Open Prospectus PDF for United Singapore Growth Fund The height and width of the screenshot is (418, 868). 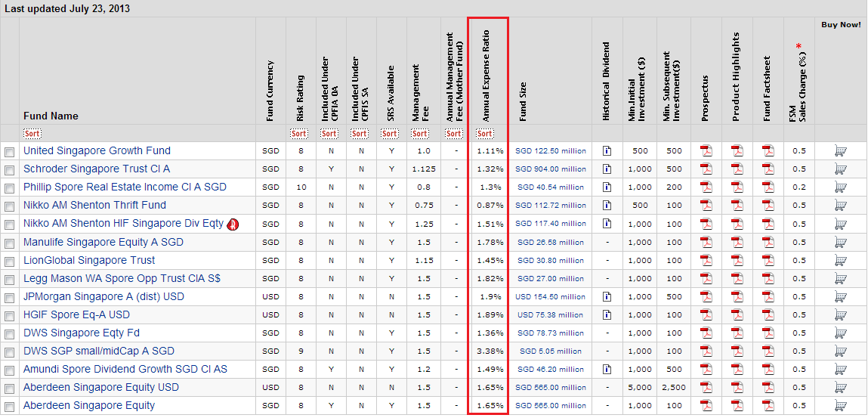coord(706,150)
